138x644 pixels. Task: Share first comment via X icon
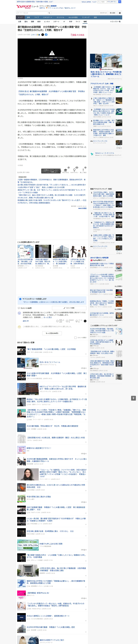(85, 321)
